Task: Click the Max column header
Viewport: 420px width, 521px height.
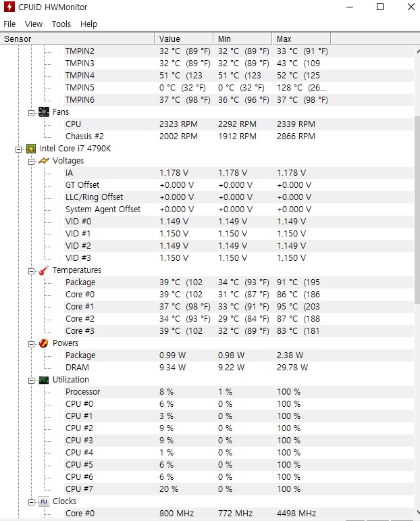Action: (301, 39)
